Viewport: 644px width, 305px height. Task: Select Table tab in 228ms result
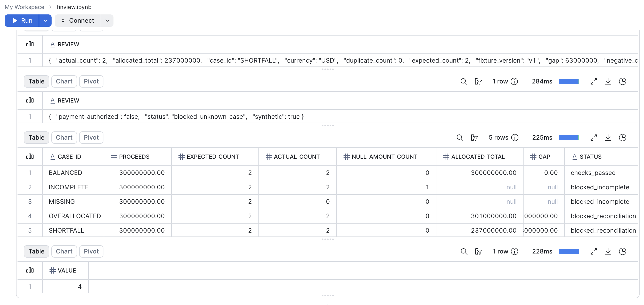tap(36, 251)
